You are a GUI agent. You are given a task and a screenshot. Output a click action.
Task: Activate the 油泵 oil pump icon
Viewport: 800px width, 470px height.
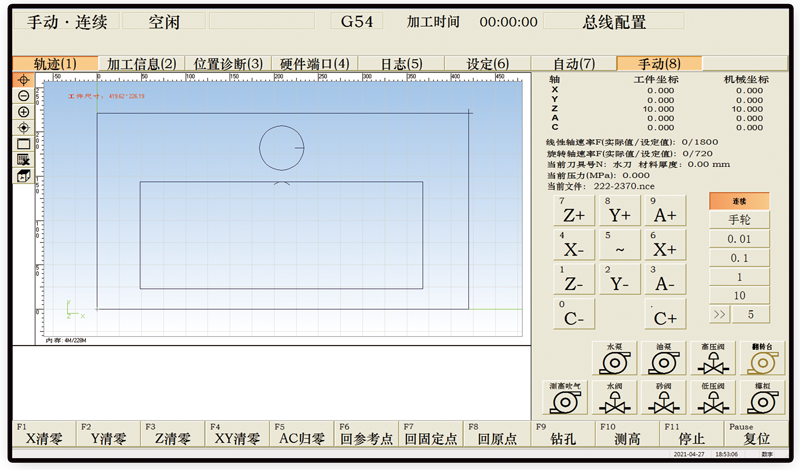coord(663,360)
